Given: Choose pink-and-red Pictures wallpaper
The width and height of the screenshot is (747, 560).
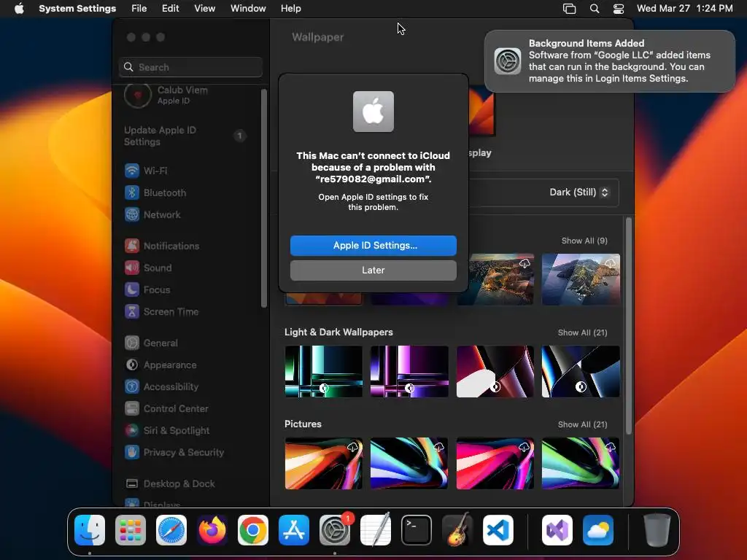Looking at the screenshot, I should coord(495,463).
